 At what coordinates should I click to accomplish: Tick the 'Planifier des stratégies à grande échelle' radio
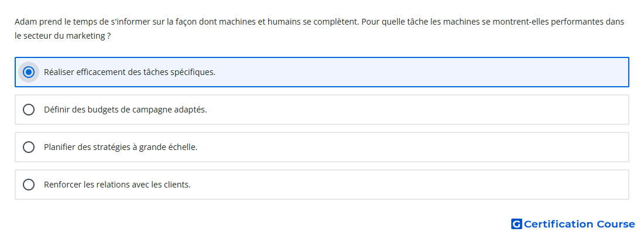tap(28, 147)
